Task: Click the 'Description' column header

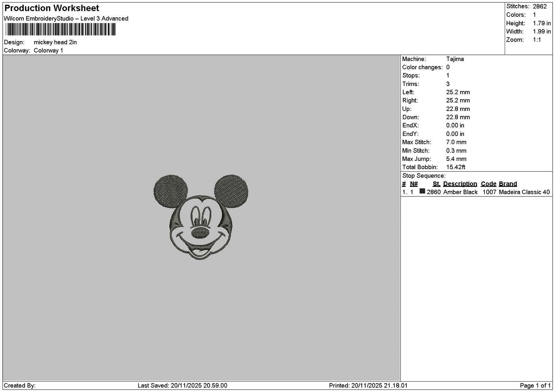Action: pos(460,184)
